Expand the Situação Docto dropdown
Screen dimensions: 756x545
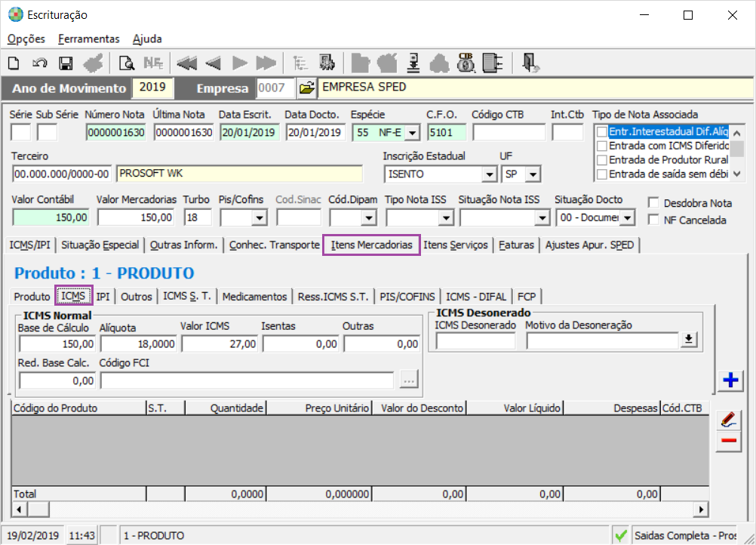point(627,217)
